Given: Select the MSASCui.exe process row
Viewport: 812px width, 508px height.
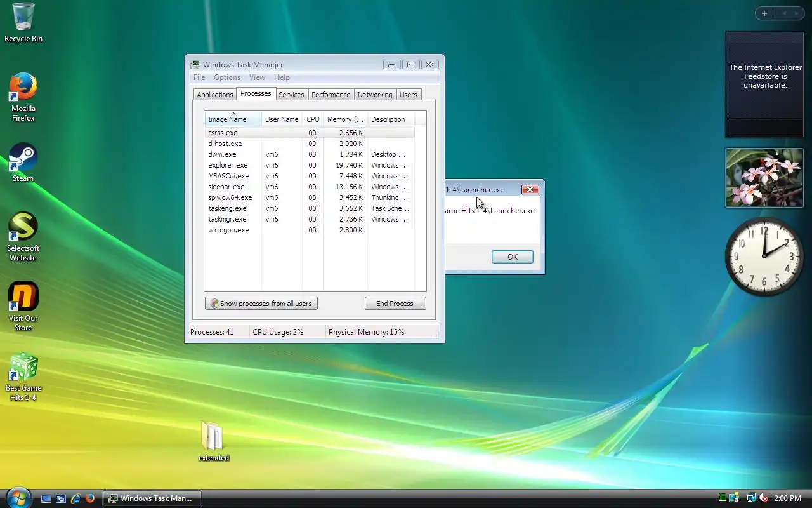Looking at the screenshot, I should click(x=310, y=176).
